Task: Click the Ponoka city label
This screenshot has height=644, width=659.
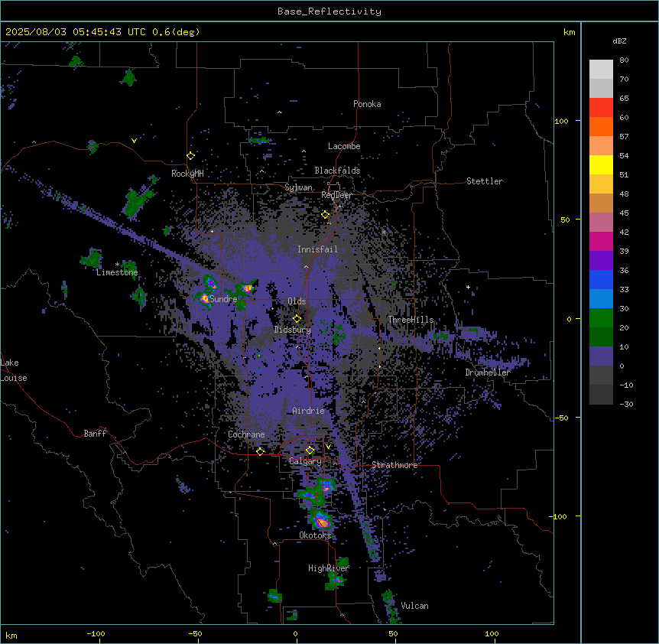Action: [x=367, y=104]
